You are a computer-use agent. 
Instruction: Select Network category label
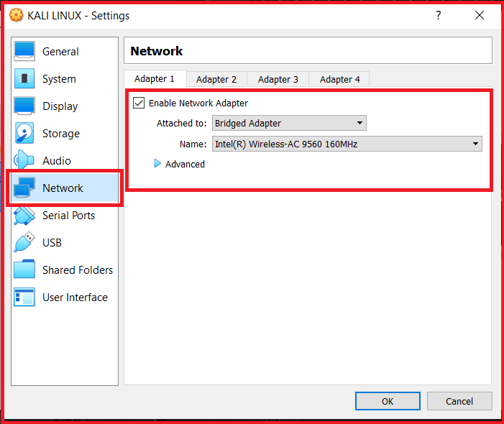click(x=63, y=188)
